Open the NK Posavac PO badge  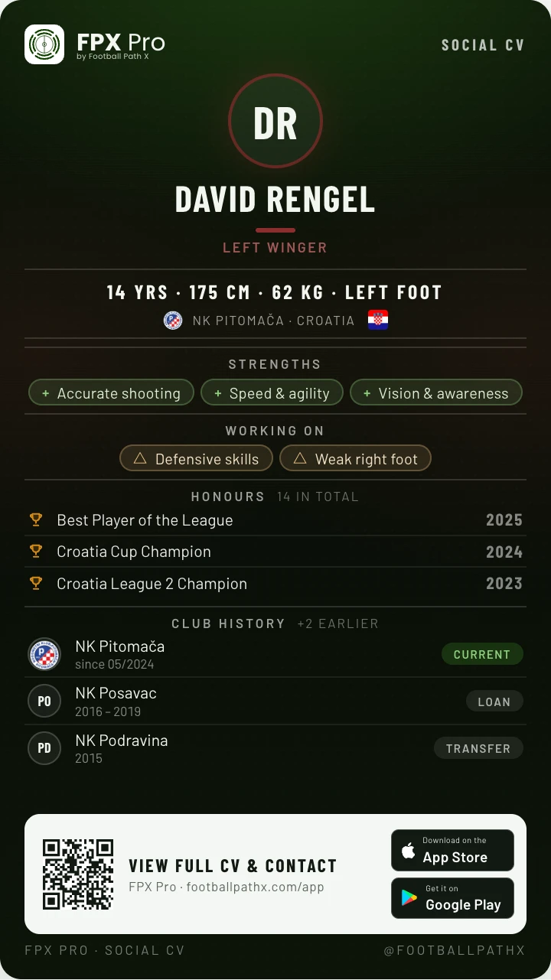[x=44, y=702]
